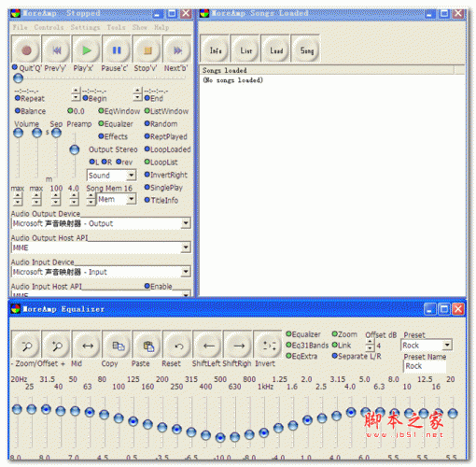Viewport: 476px width, 467px height.
Task: Click the song position slider knob
Action: point(19,78)
